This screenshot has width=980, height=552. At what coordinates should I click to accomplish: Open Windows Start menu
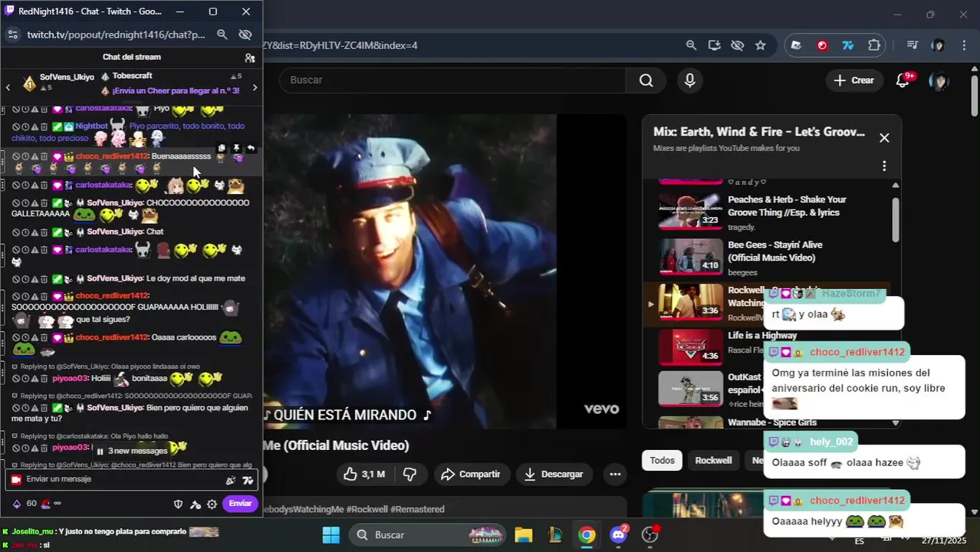click(x=331, y=534)
